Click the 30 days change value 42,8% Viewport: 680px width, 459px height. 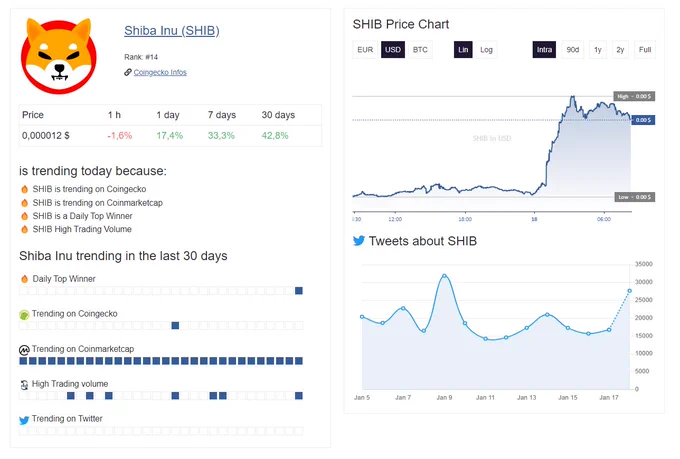[275, 136]
